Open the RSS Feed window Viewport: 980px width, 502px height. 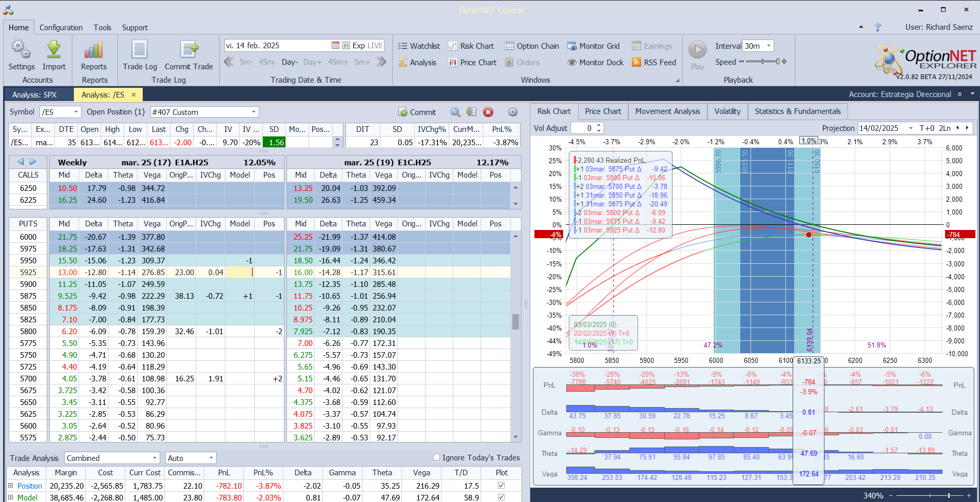pyautogui.click(x=654, y=63)
